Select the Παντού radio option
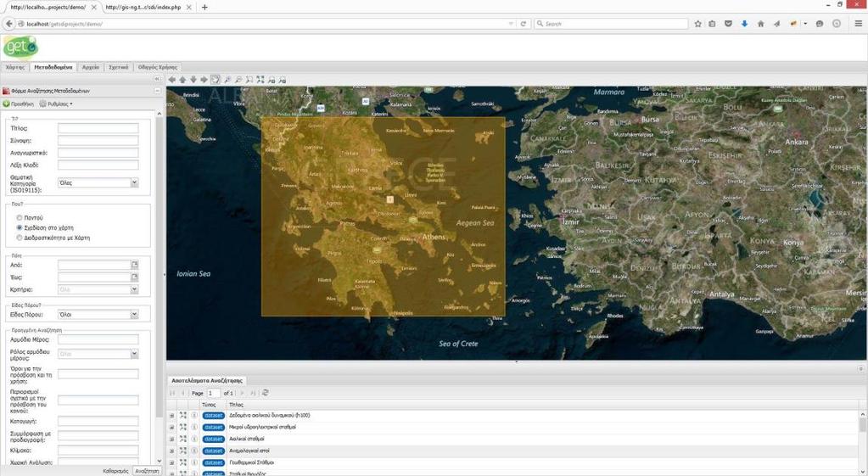The height and width of the screenshot is (476, 868). [x=20, y=217]
